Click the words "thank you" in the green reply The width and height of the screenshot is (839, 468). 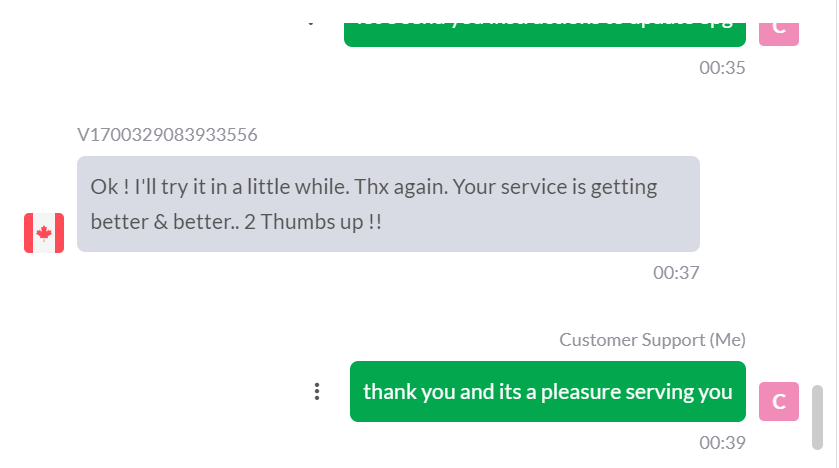point(399,392)
